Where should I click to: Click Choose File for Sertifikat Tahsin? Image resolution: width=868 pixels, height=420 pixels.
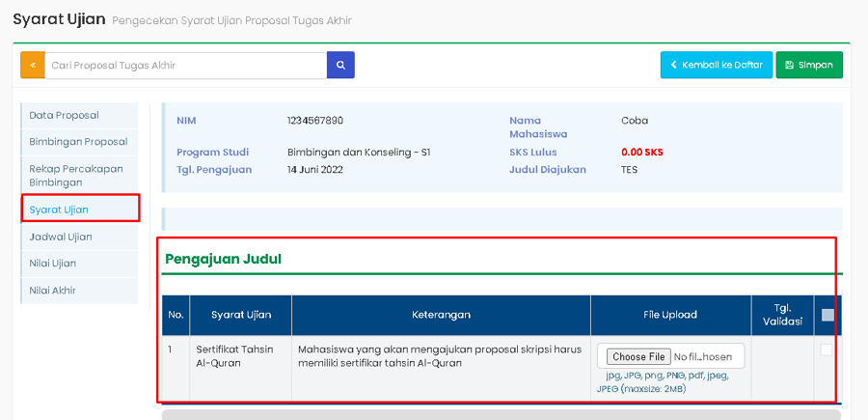[637, 356]
